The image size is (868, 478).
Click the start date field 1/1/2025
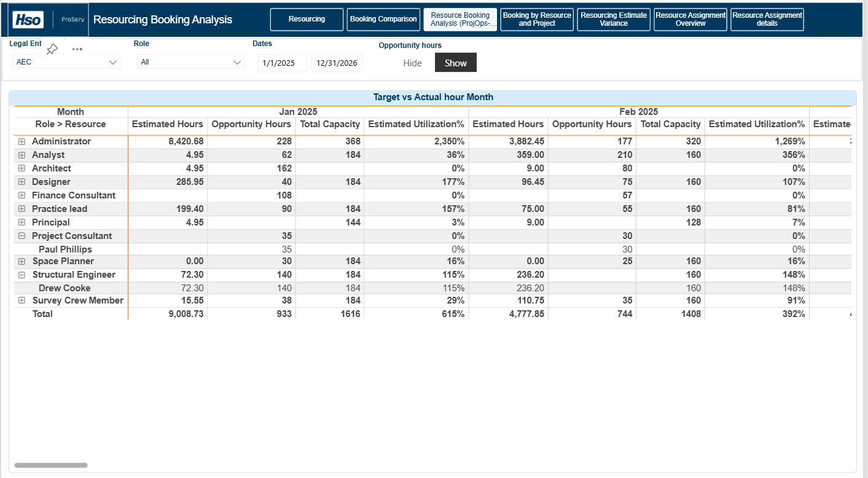tap(282, 63)
